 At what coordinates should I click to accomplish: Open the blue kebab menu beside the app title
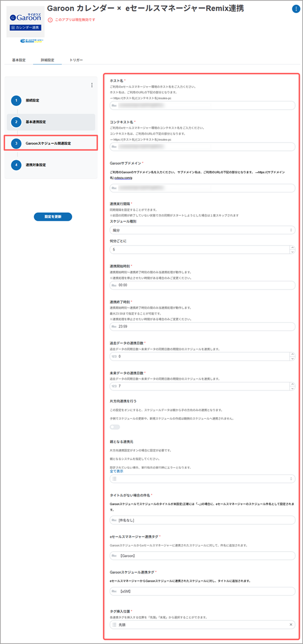[295, 9]
